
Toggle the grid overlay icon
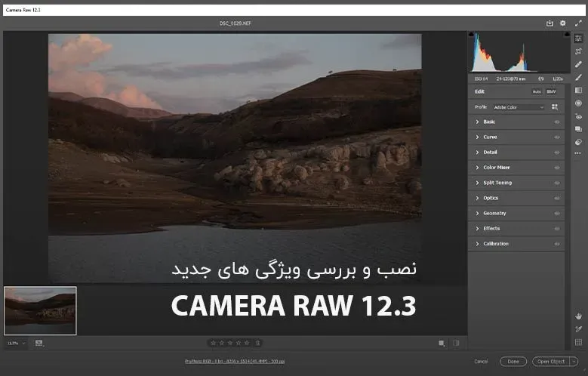tap(578, 342)
